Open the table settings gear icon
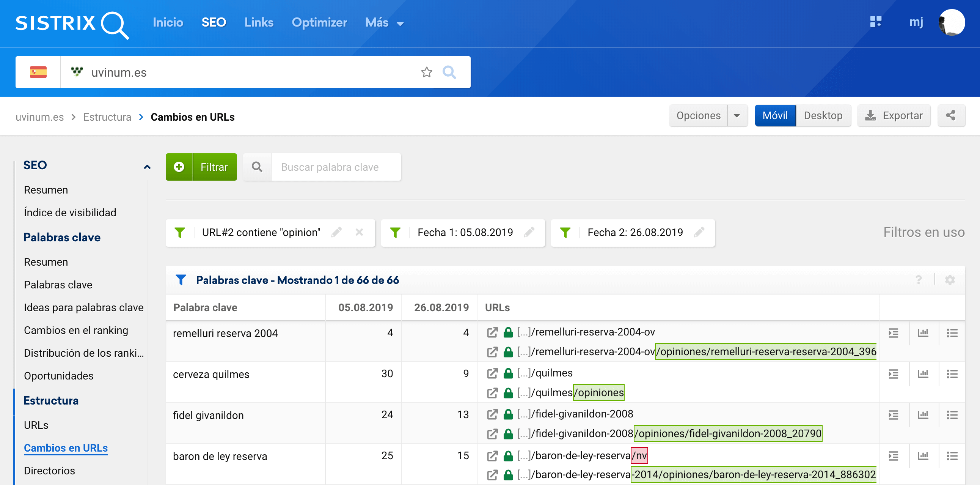Screen dimensions: 980x485 click(950, 280)
